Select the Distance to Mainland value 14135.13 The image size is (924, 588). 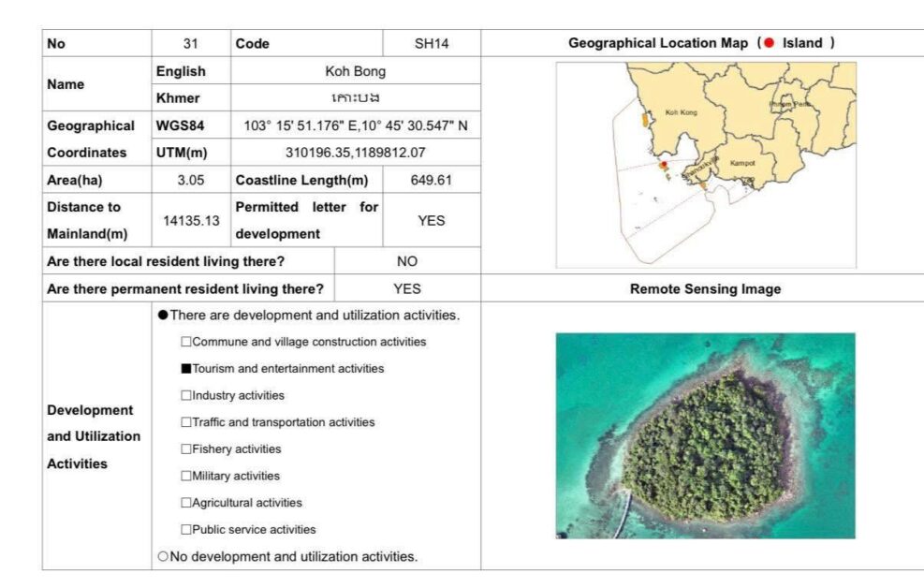pos(191,221)
